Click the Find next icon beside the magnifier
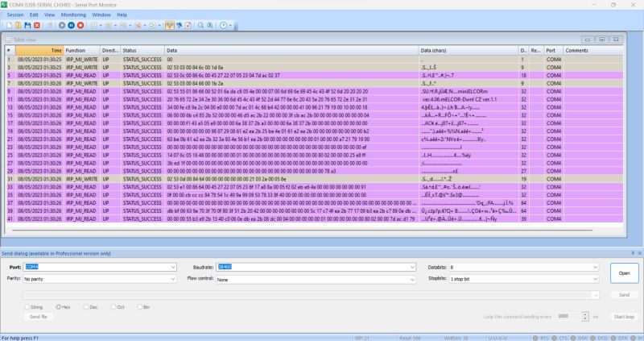This screenshot has width=644, height=341. coord(210,25)
